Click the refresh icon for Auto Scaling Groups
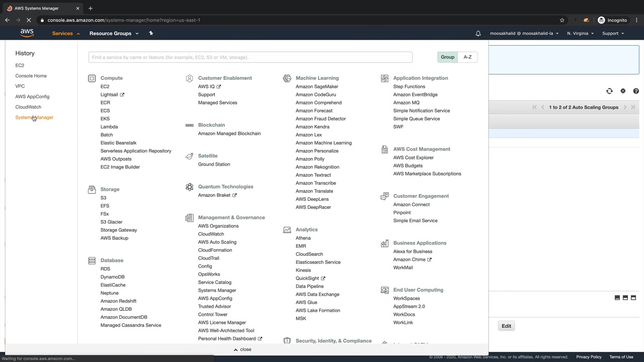Screen dimensions: 644x362 point(609,91)
